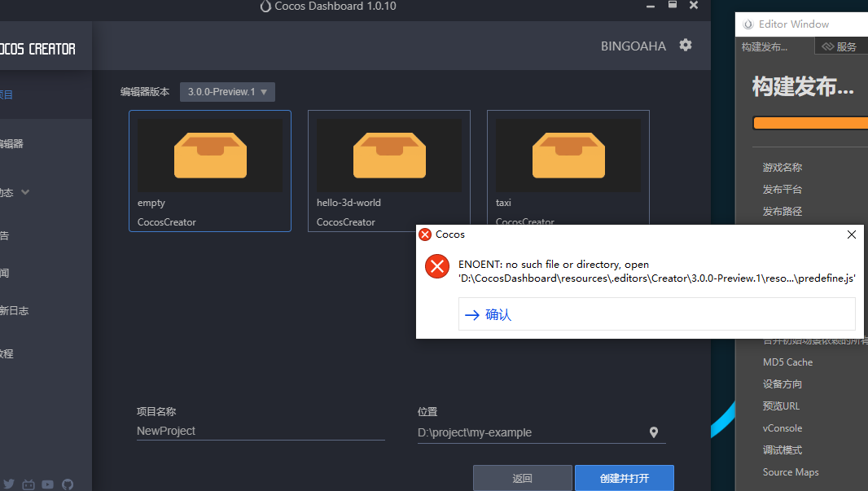This screenshot has height=491, width=868.
Task: Click the red error icon in Cocos dialog
Action: (x=437, y=266)
